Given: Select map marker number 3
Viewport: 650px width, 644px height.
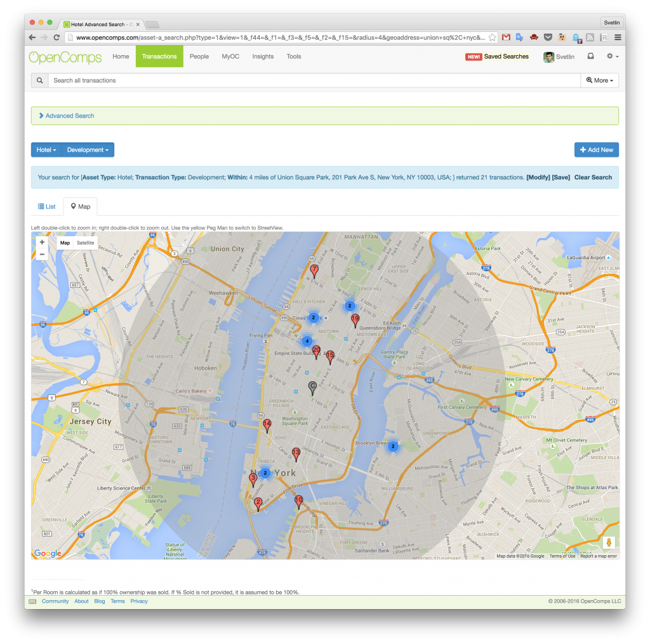Looking at the screenshot, I should [x=253, y=480].
